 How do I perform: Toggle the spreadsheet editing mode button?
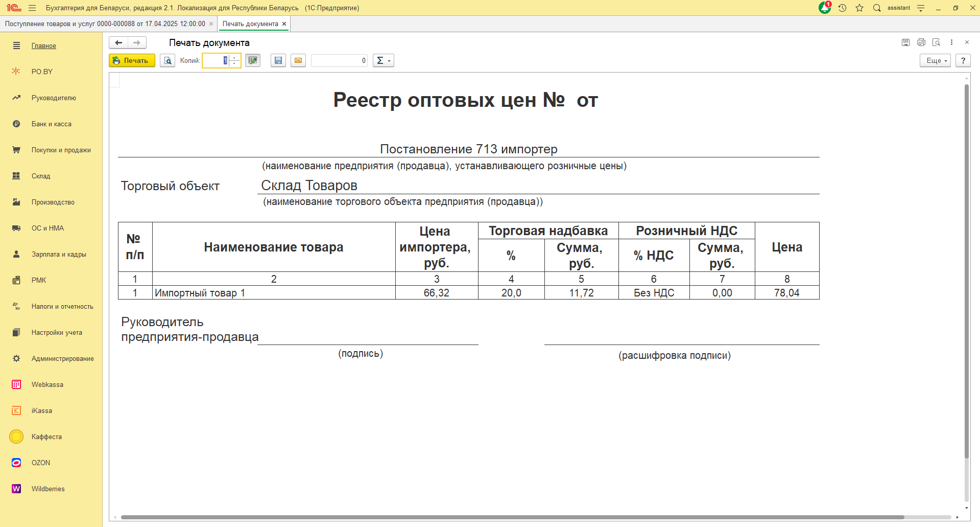[x=253, y=60]
